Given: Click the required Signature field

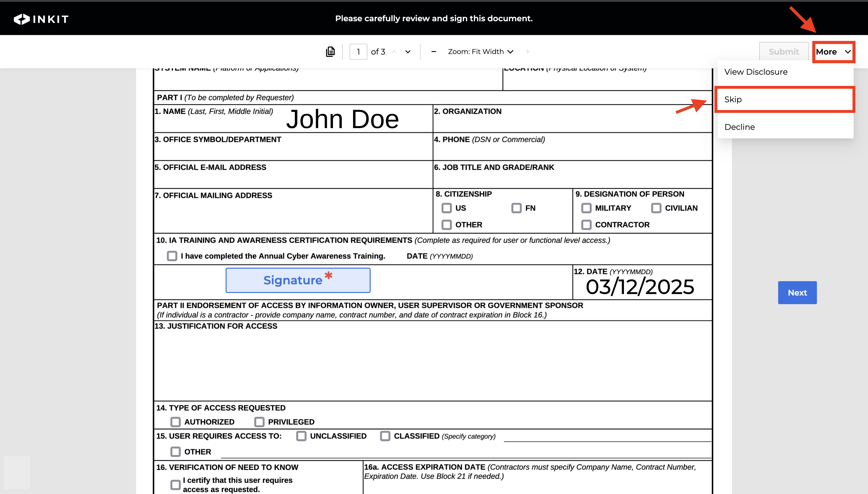Looking at the screenshot, I should point(298,280).
